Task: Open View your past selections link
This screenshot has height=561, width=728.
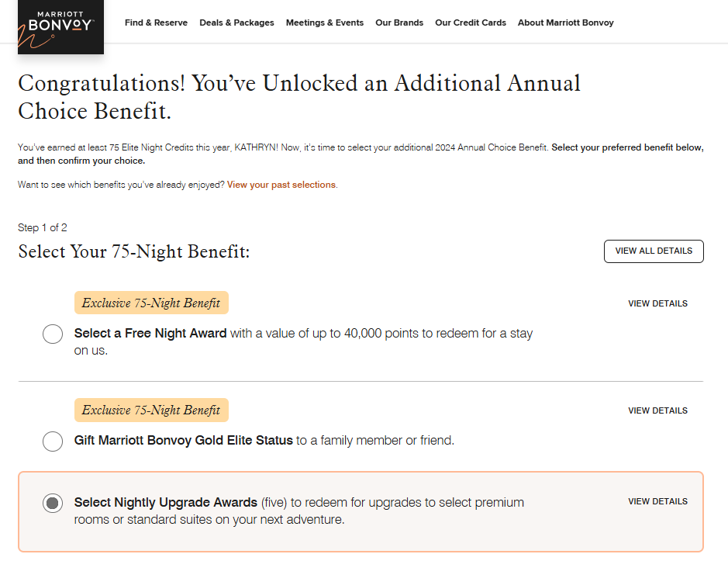Action: (282, 185)
